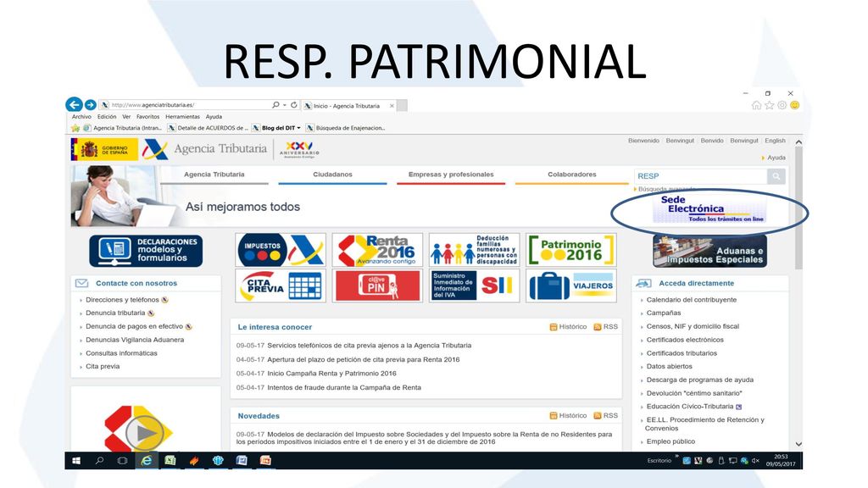This screenshot has width=868, height=488.
Task: Switch to Internet Explorer in taskbar
Action: [x=146, y=460]
